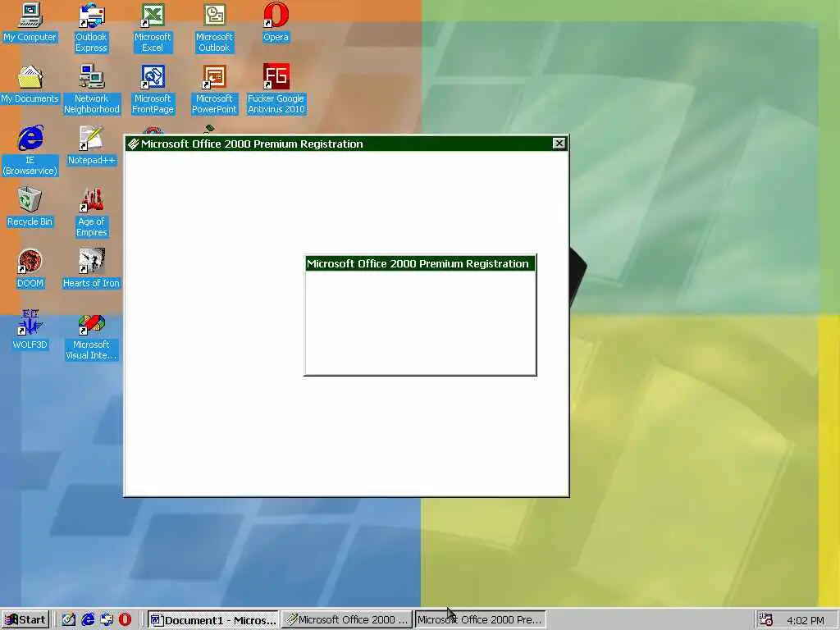
Task: Open the My Computer desktop icon
Action: pyautogui.click(x=30, y=22)
